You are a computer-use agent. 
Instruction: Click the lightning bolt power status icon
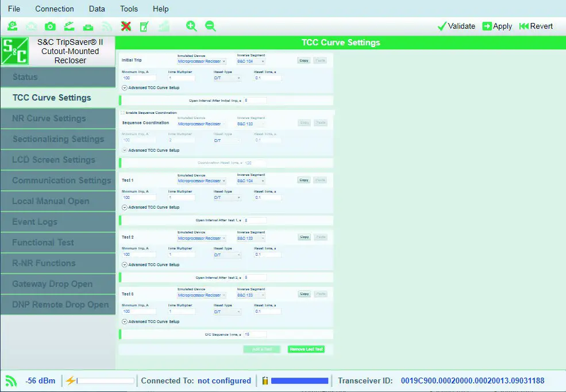pyautogui.click(x=70, y=381)
